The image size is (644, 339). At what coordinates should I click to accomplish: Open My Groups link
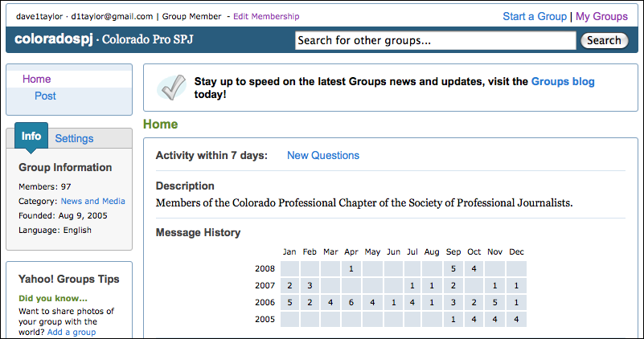pos(601,16)
